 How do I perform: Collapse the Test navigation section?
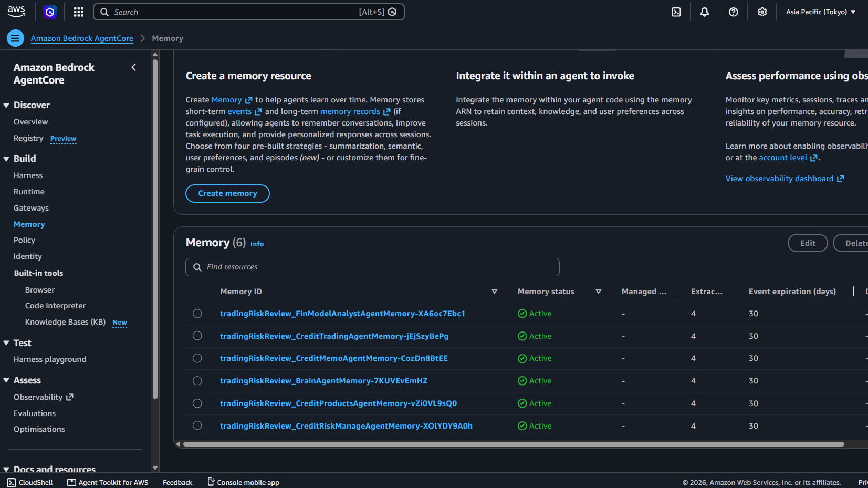[6, 343]
